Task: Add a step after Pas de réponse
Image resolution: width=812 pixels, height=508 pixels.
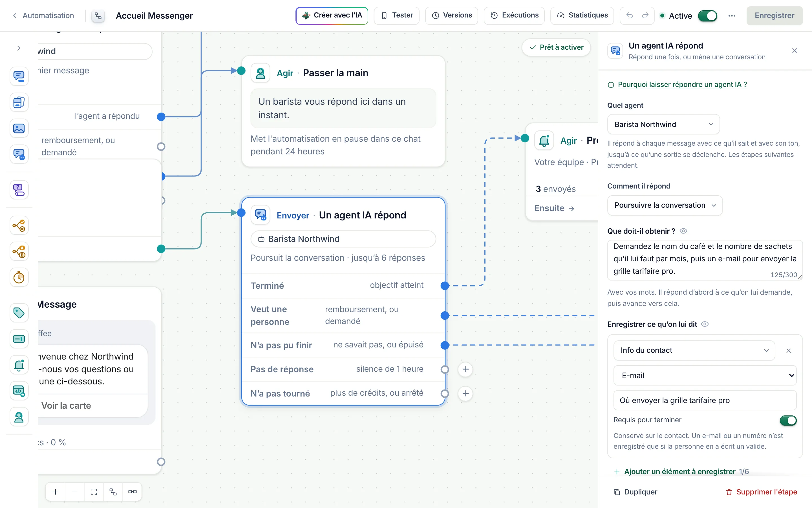Action: pyautogui.click(x=466, y=369)
